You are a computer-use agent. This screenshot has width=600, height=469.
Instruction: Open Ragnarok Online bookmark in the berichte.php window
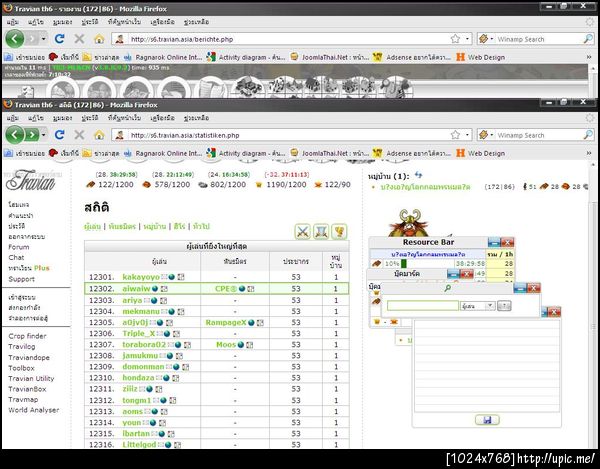coord(163,57)
